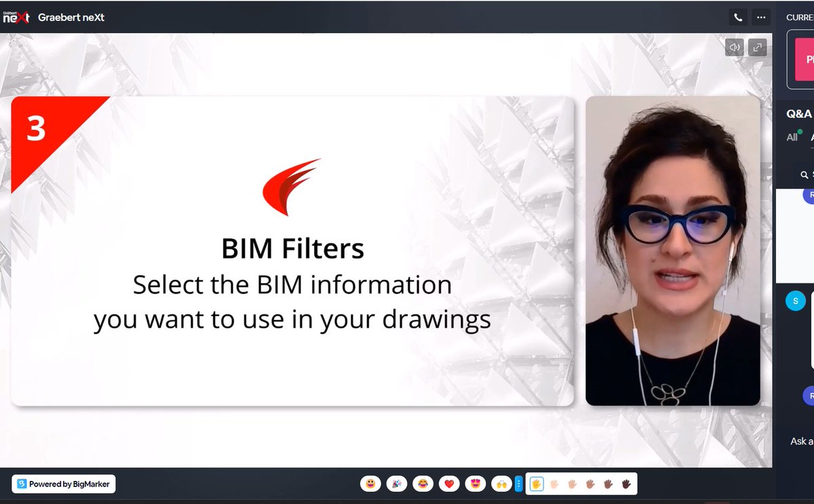Select the medium-light skin tone hand
The height and width of the screenshot is (504, 814).
[x=572, y=484]
